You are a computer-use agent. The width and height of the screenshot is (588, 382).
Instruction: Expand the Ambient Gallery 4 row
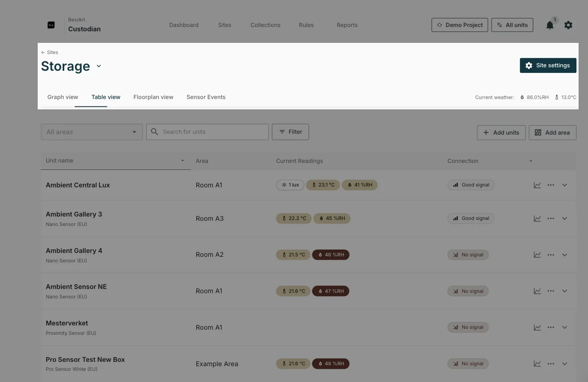[x=564, y=255]
